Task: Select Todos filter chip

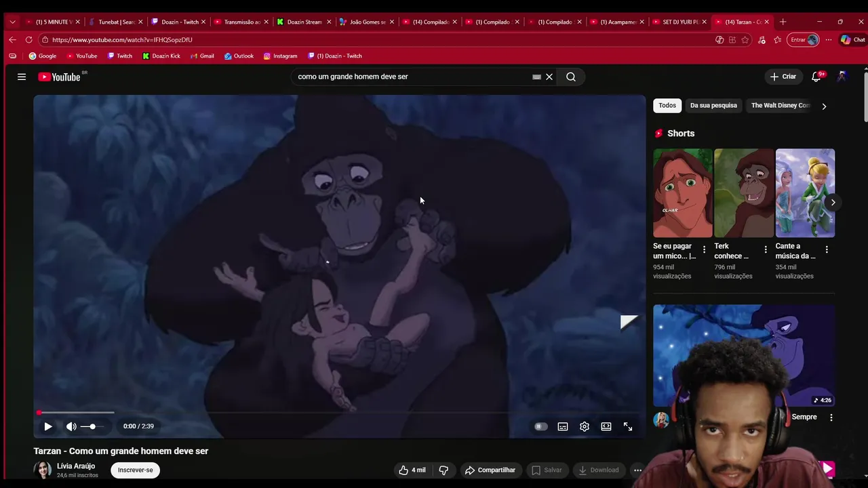Action: 667,106
